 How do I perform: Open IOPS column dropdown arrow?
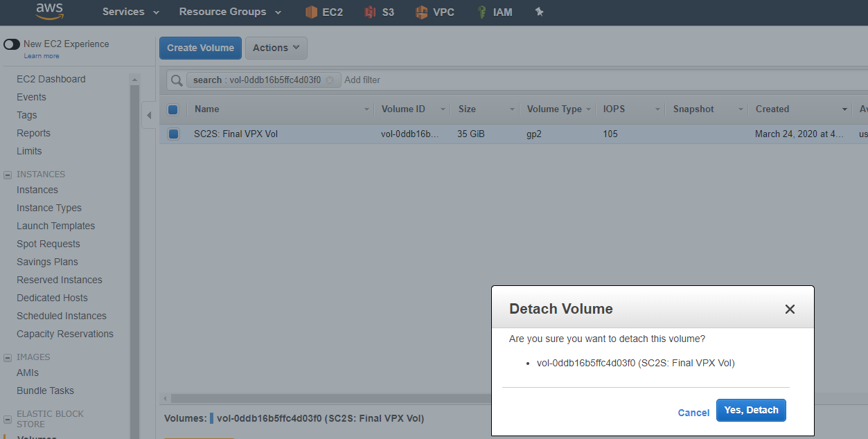coord(658,109)
